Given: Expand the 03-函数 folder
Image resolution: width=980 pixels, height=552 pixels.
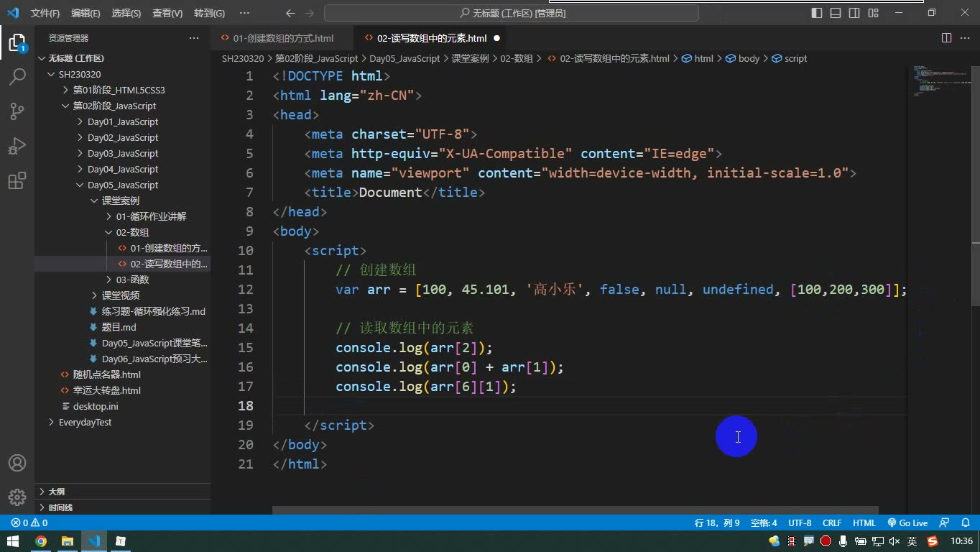Looking at the screenshot, I should pyautogui.click(x=132, y=280).
